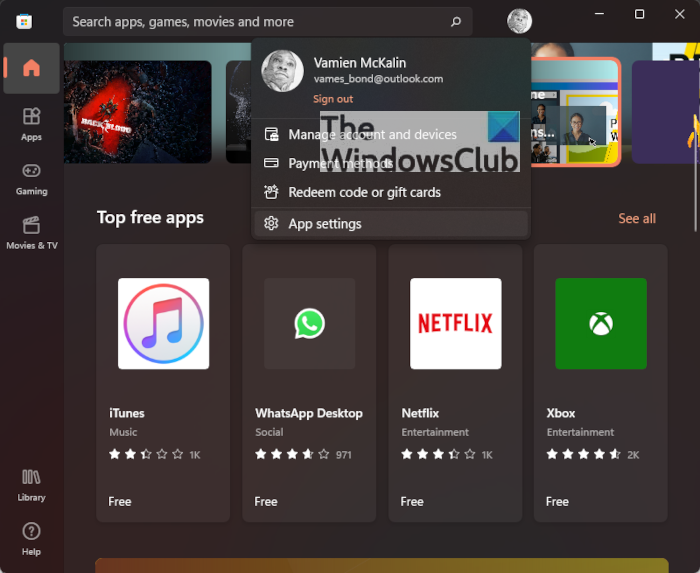The height and width of the screenshot is (573, 700).
Task: Click the Microsoft Store logo icon
Action: tap(24, 21)
